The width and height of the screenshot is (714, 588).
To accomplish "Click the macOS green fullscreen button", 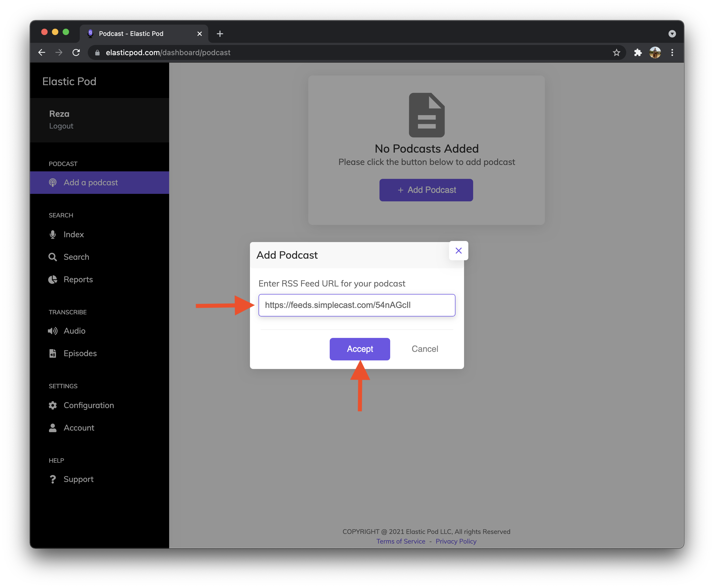I will (x=66, y=32).
